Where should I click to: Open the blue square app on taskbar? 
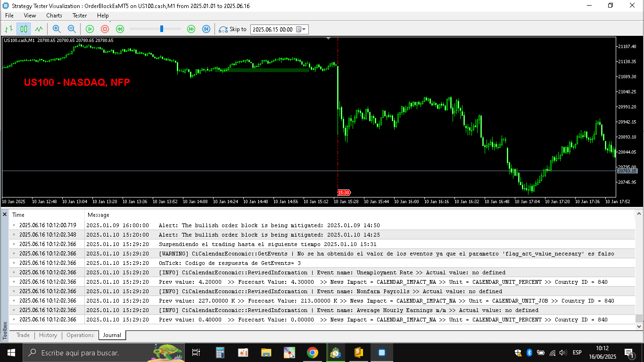(382, 353)
